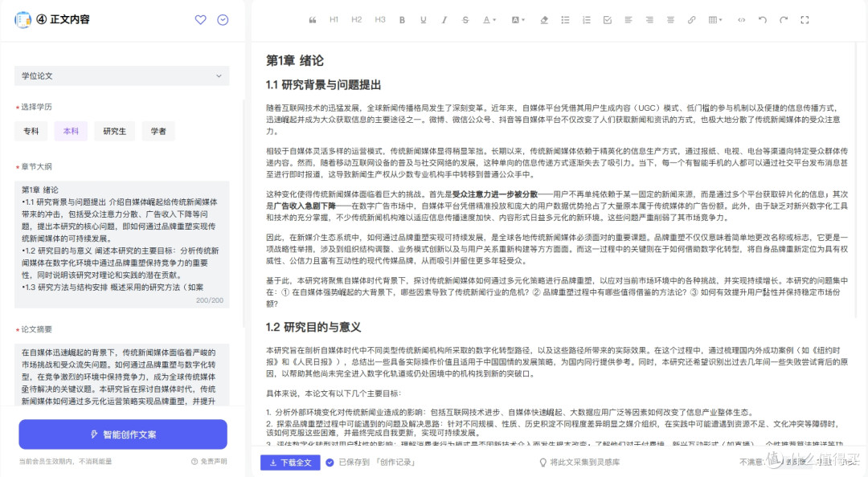Image resolution: width=868 pixels, height=477 pixels.
Task: Click the 下载全文 download button
Action: pyautogui.click(x=290, y=463)
